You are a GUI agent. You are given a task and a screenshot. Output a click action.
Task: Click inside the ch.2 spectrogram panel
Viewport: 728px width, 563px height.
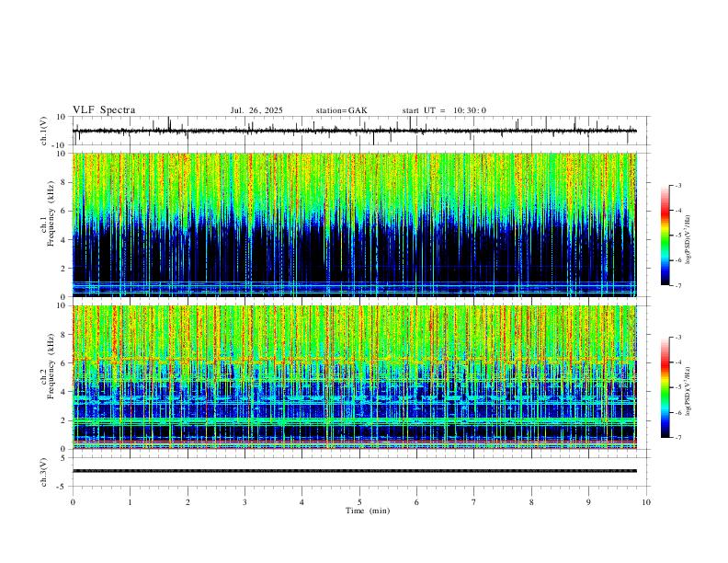(x=354, y=377)
